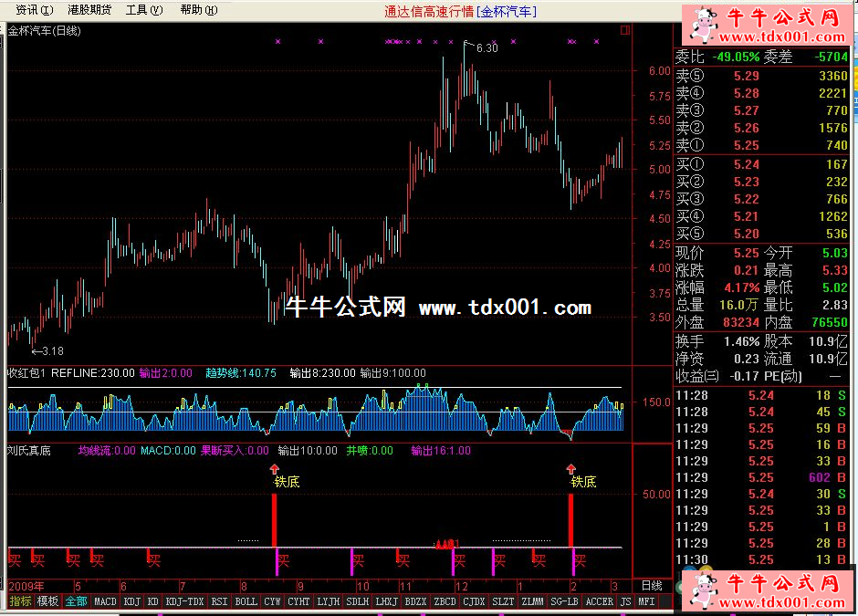Select the RSI indicator tab

(219, 601)
